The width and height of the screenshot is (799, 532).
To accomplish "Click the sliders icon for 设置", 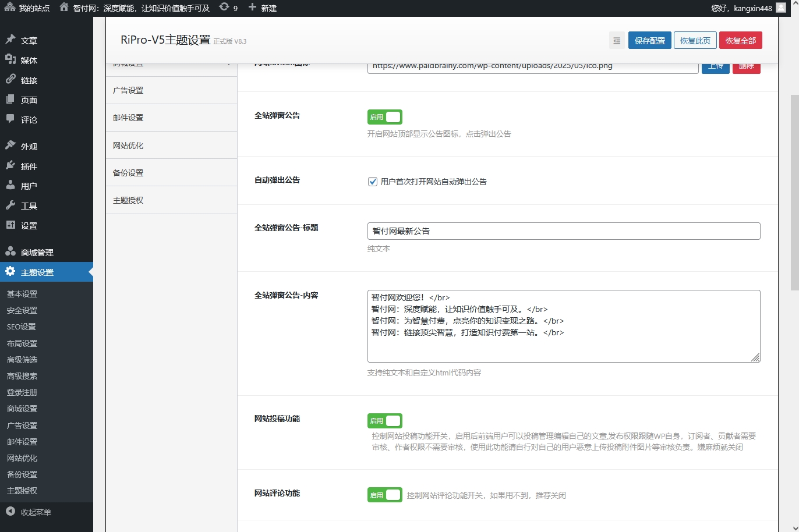I will 10,225.
